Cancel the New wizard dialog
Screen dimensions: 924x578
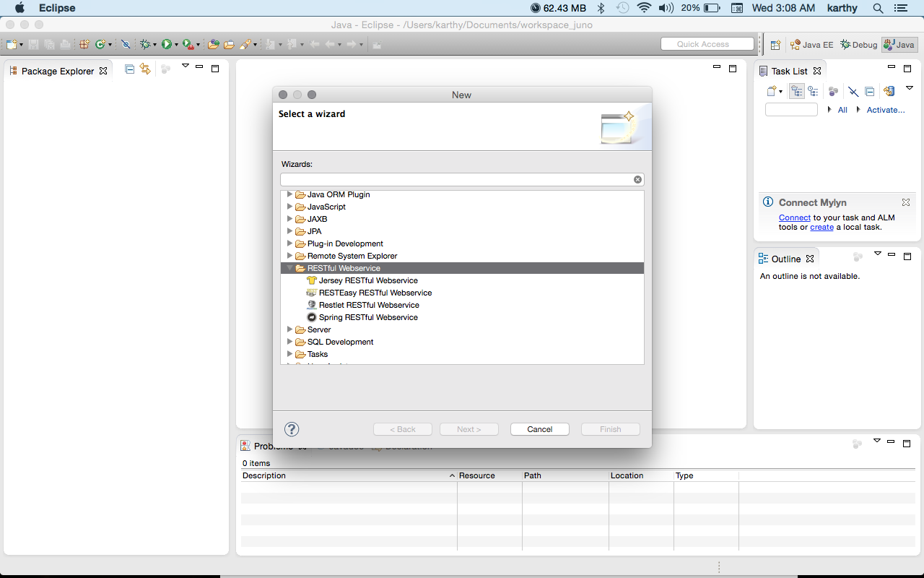539,428
